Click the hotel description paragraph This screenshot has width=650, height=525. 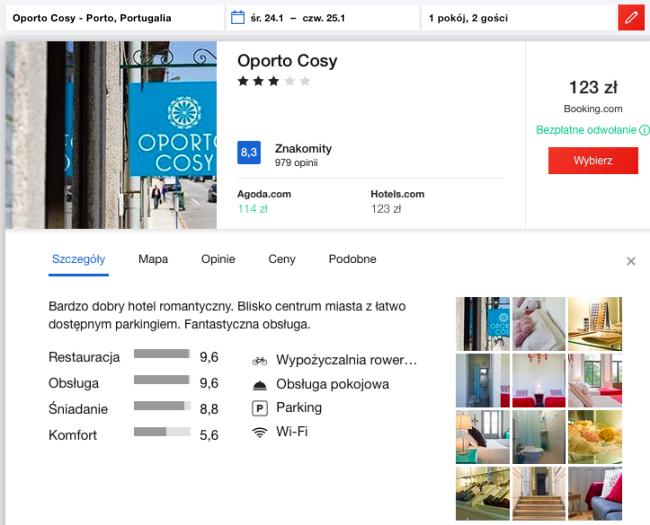227,315
